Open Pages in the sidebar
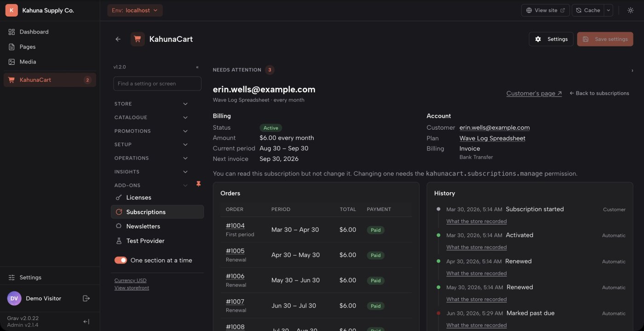This screenshot has width=644, height=331. point(50,47)
